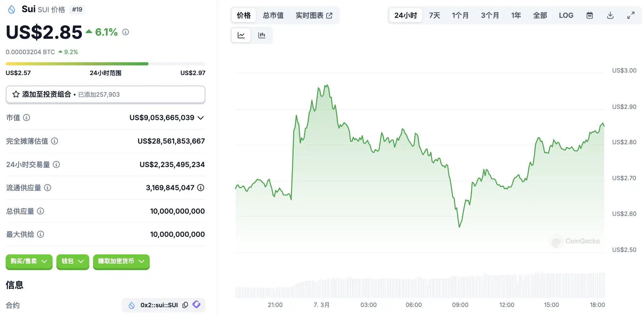This screenshot has width=644, height=316.
Task: Click the info icon beside 市值
Action: click(27, 118)
